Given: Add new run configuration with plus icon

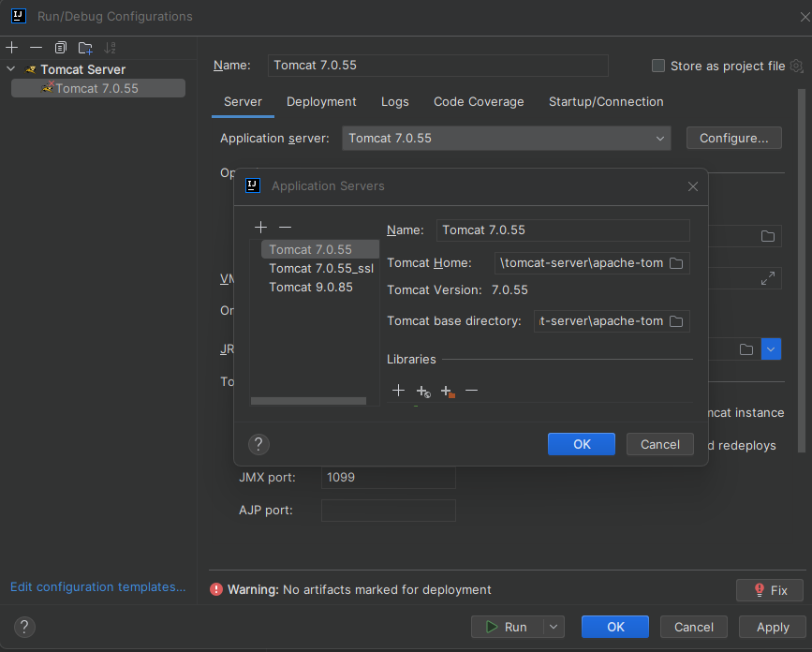Looking at the screenshot, I should [x=11, y=48].
